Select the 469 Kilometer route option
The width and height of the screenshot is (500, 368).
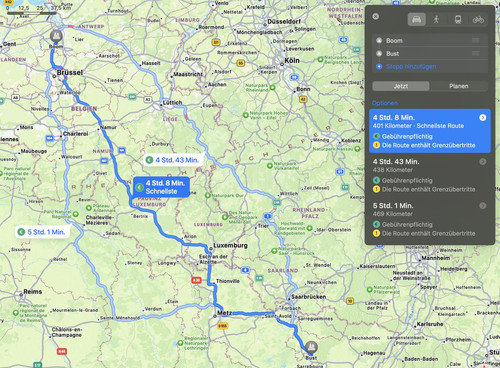(x=430, y=219)
